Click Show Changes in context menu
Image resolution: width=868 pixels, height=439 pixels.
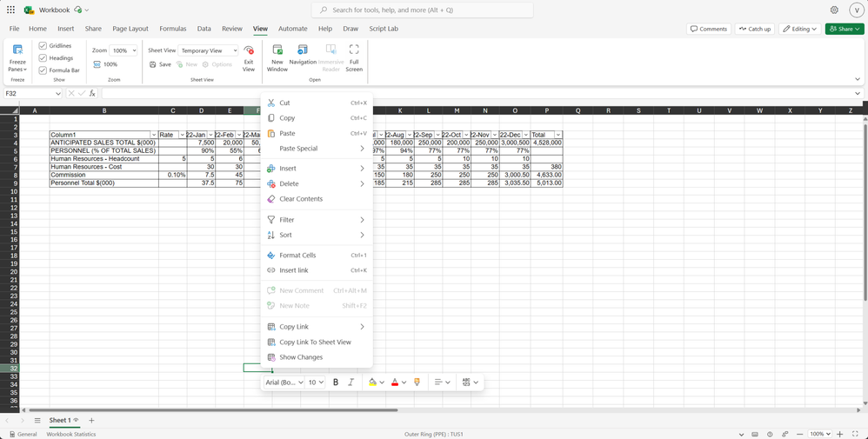[x=317, y=357]
